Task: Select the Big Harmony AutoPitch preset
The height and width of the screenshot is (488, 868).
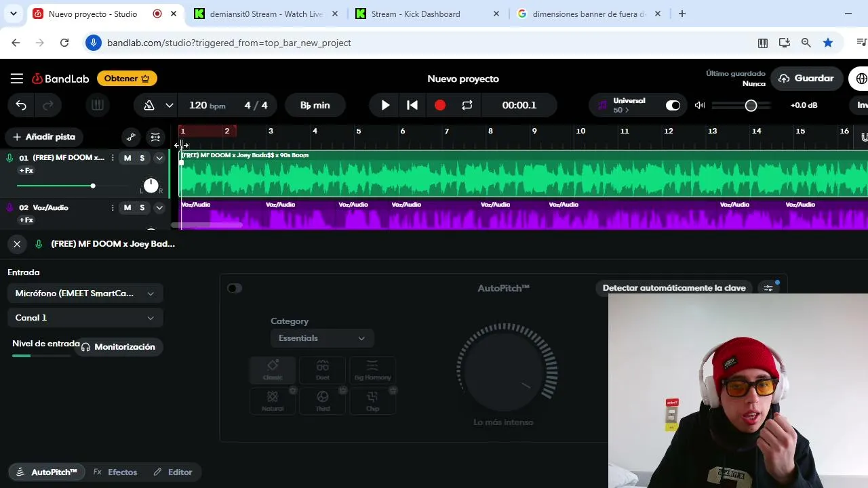Action: click(x=372, y=369)
